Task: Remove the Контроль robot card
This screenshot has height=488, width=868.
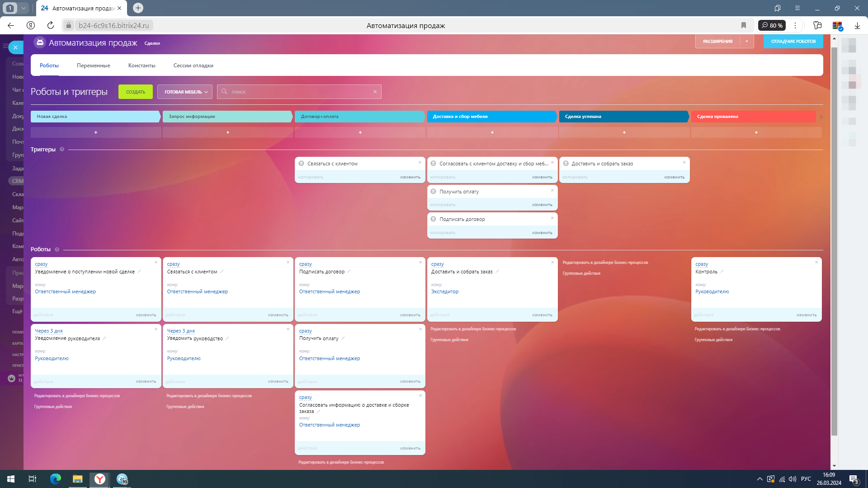Action: (816, 262)
